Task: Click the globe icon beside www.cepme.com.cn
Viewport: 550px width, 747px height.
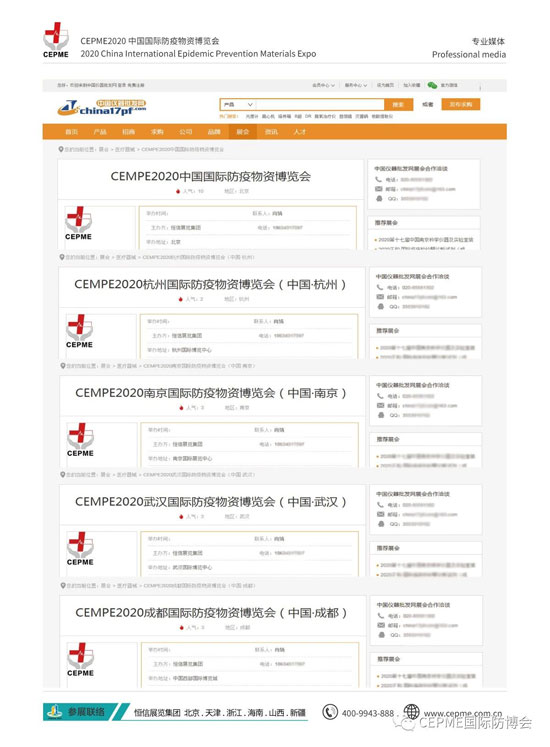Action: (412, 712)
